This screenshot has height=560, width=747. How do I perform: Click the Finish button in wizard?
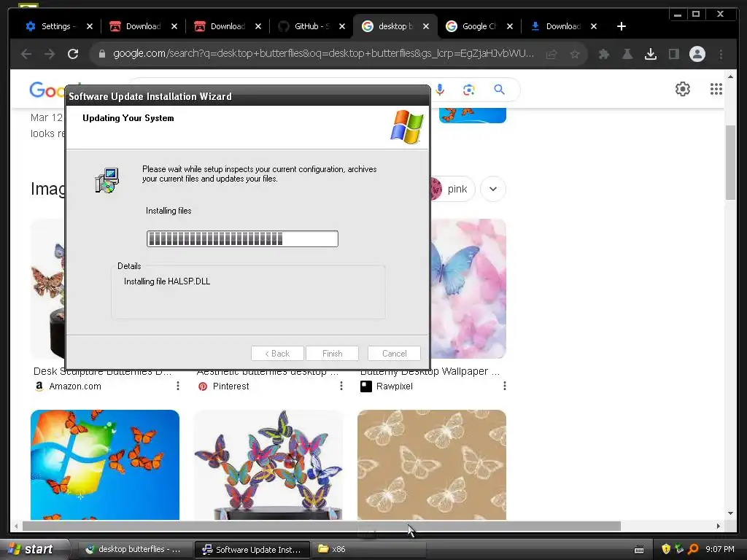pyautogui.click(x=332, y=354)
